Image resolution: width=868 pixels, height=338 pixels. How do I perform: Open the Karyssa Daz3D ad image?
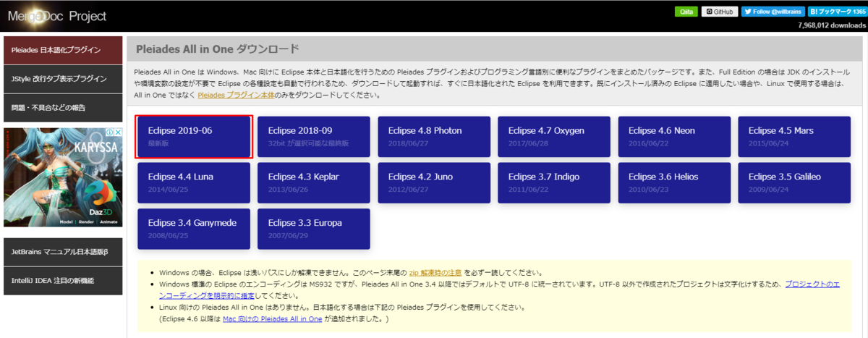click(x=63, y=177)
